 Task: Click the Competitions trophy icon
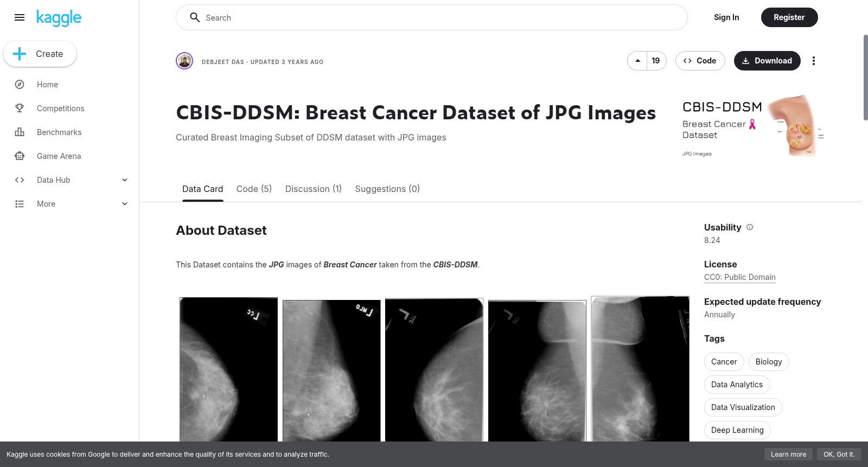click(20, 108)
